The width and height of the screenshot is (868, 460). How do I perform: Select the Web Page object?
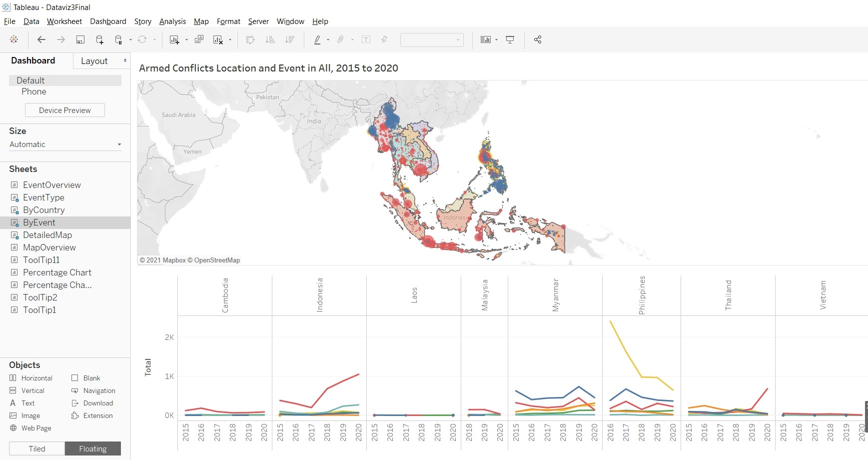[36, 428]
